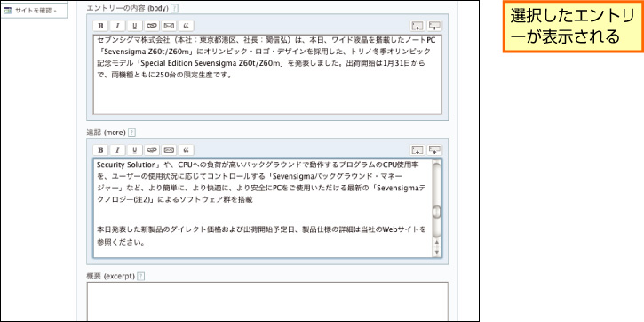Insert a hyperlink in the 追記 (more) editor
The width and height of the screenshot is (644, 322).
[152, 149]
